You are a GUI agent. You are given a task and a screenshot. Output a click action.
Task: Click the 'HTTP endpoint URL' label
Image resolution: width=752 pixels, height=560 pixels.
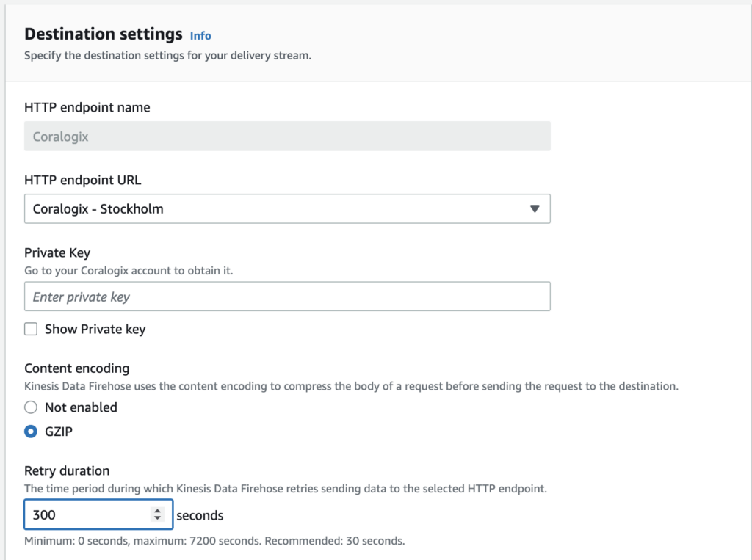[83, 181]
